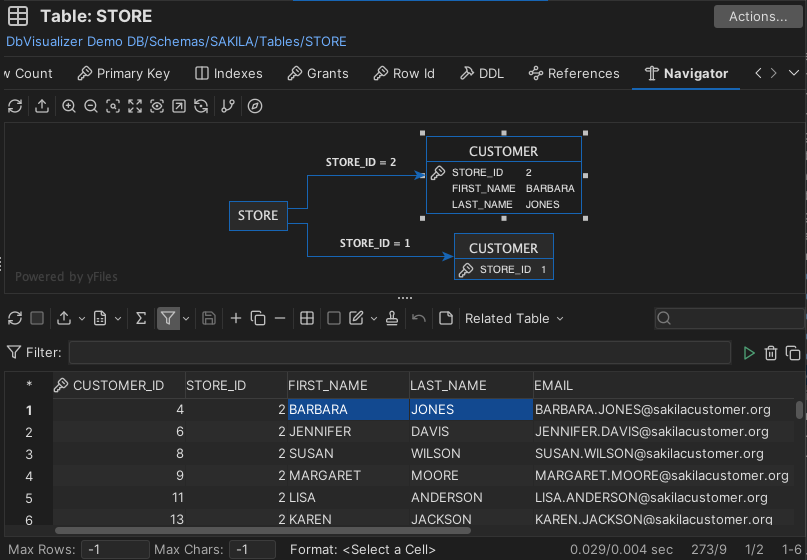Run the filter with the play icon
Screen dimensions: 807x560
(x=749, y=353)
